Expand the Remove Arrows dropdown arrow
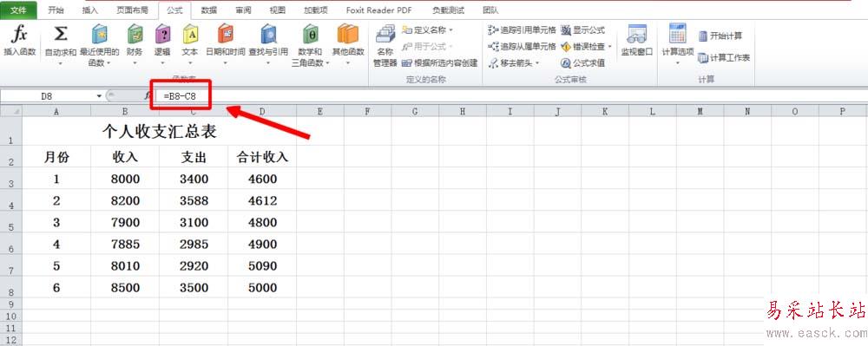The width and height of the screenshot is (868, 346). pos(536,63)
